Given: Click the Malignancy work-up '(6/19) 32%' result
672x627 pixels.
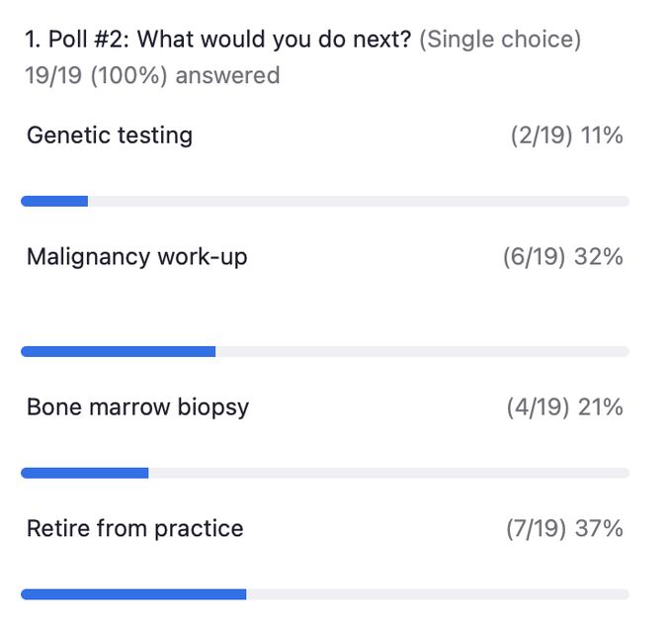Looking at the screenshot, I should (x=563, y=257).
